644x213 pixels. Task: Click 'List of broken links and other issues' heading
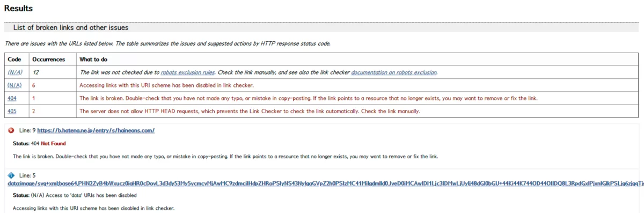[x=70, y=27]
